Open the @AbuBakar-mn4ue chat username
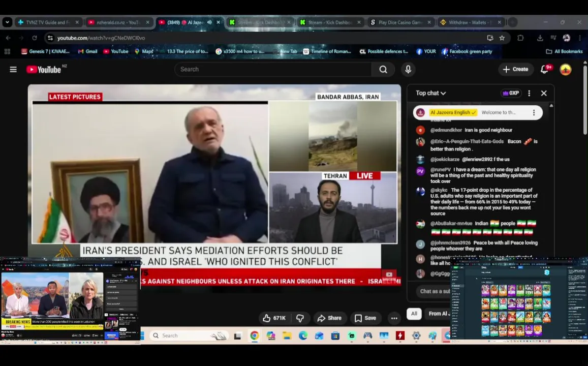Screen dimensions: 588x366 tap(451, 224)
